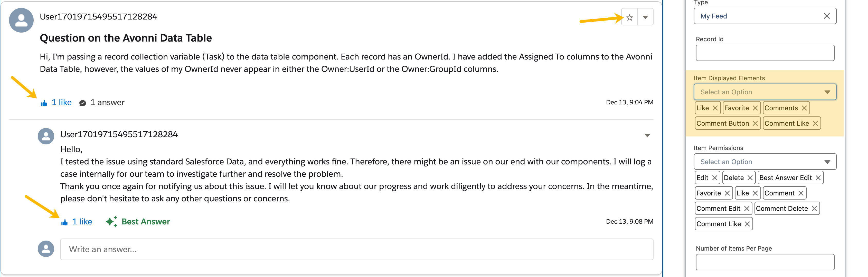
Task: Type in the Write an answer field
Action: [x=356, y=249]
